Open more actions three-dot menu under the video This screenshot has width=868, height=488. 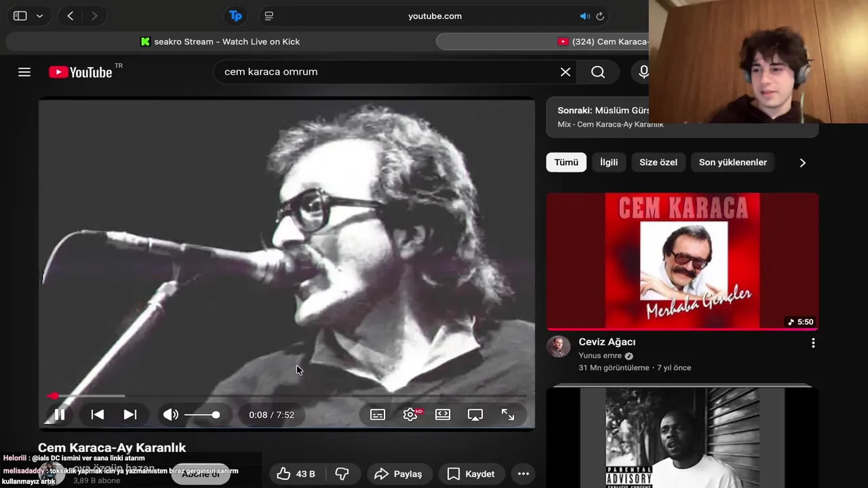(x=523, y=474)
